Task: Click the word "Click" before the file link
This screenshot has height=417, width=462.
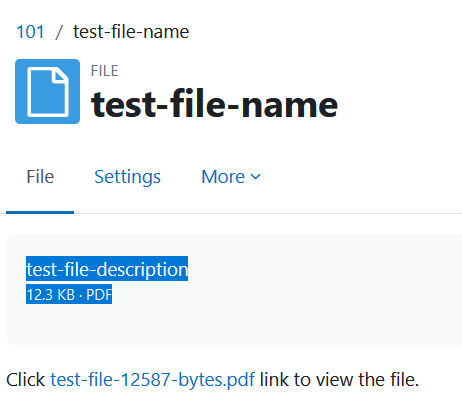Action: (25, 379)
